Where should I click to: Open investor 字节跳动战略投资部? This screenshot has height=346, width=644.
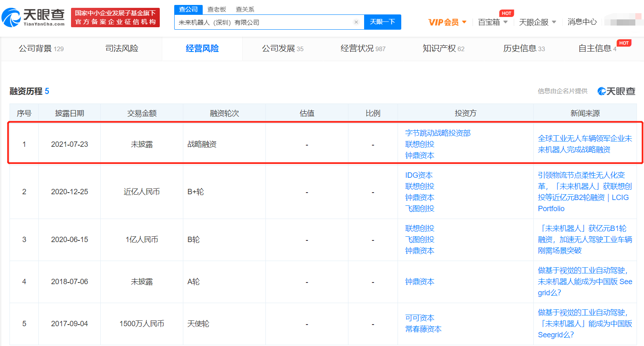click(x=438, y=133)
